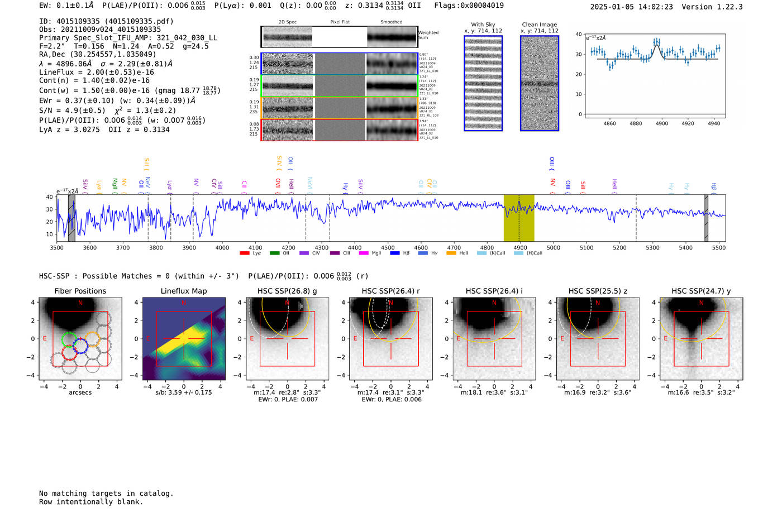This screenshot has height=532, width=782.
Task: Select the red-bordered 2D spectrum row
Action: pos(340,130)
